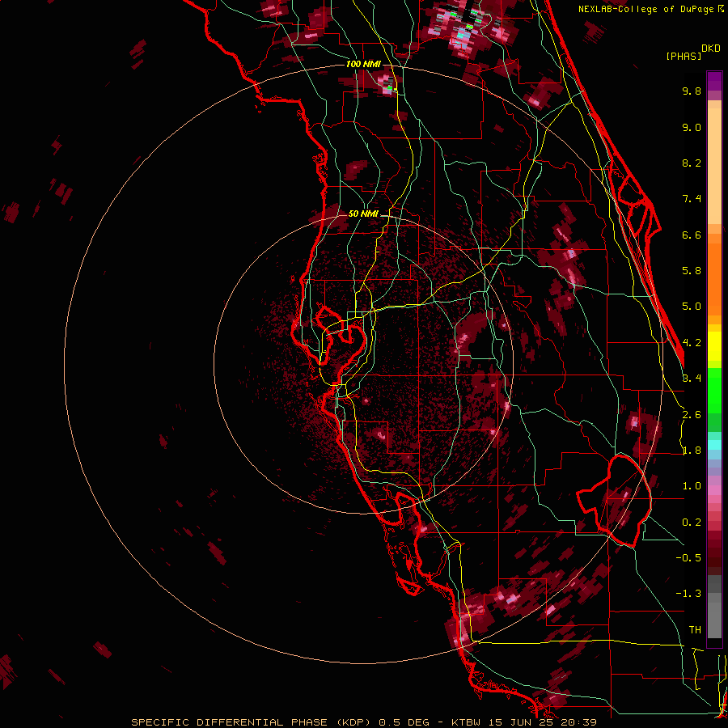
Task: Click the yellow band of the color bar
Action: [x=714, y=346]
